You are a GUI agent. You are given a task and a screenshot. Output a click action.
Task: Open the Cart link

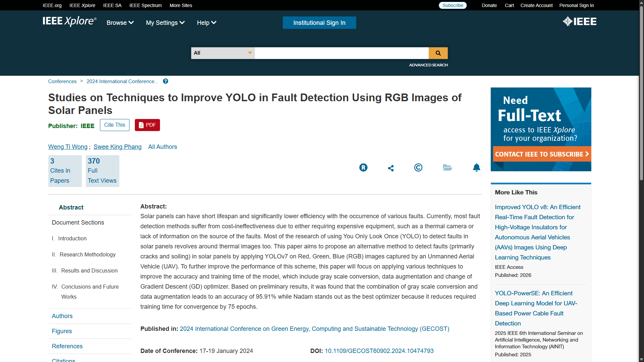(509, 5)
